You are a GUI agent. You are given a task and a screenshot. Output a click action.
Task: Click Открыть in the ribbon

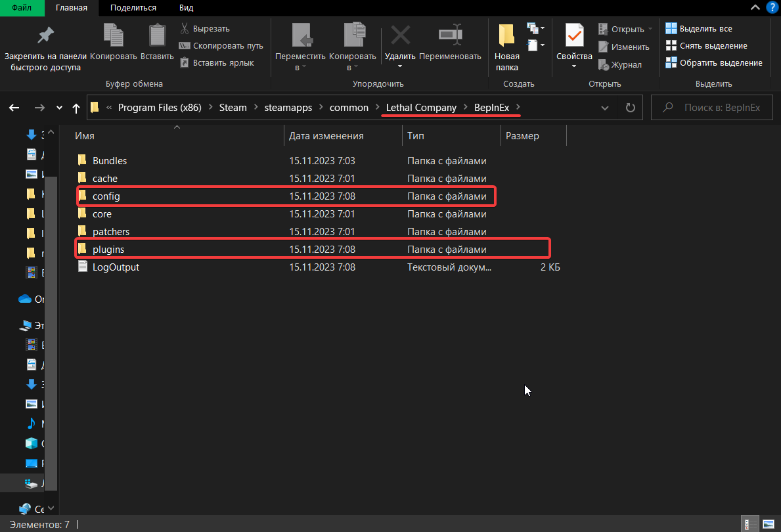click(625, 29)
